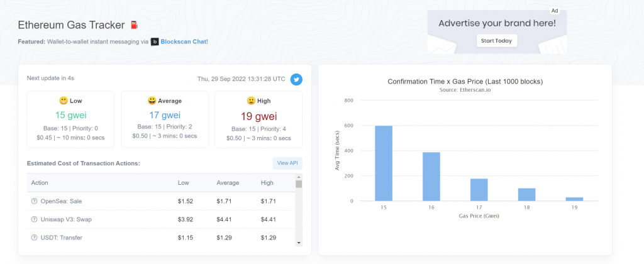The width and height of the screenshot is (644, 264).
Task: Click the chart title Confirmation Time x Gas Price
Action: pyautogui.click(x=465, y=82)
